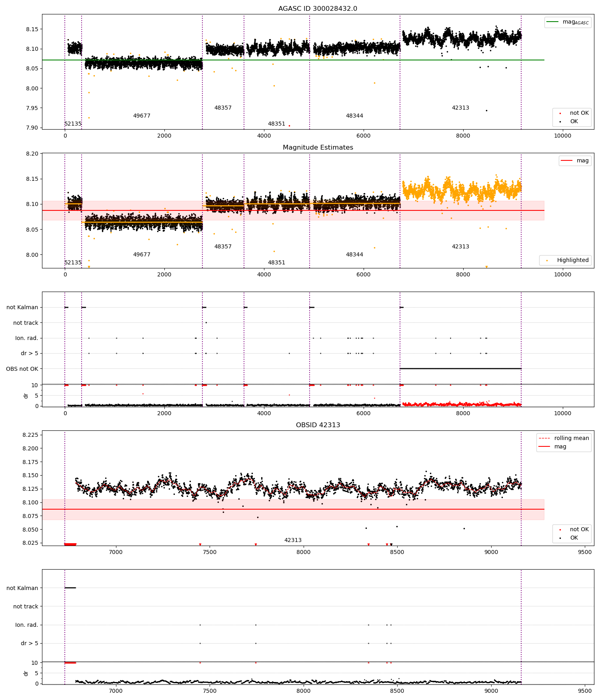
Task: Click the "8.025" y-axis tick label
Action: 30,543
